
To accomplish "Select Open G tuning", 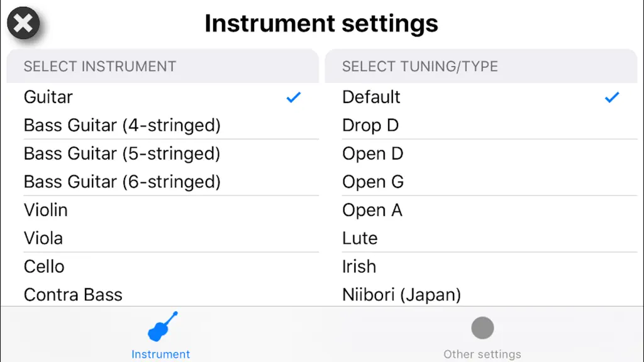I will pyautogui.click(x=481, y=182).
